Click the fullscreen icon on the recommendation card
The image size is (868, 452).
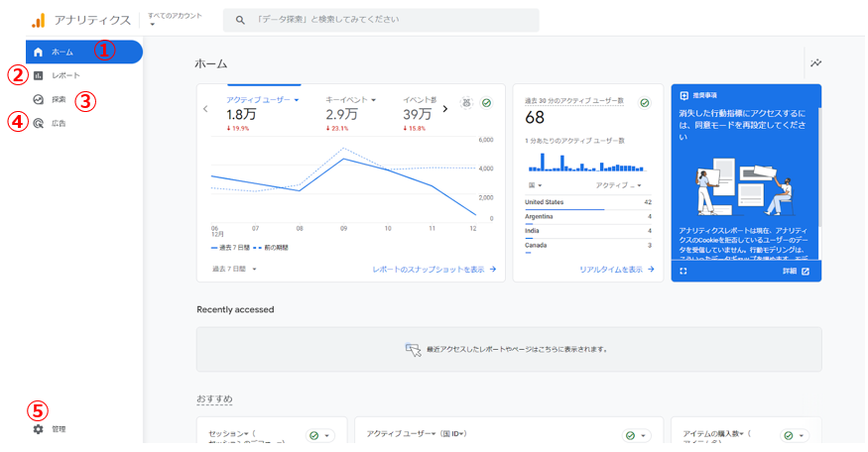tap(683, 271)
